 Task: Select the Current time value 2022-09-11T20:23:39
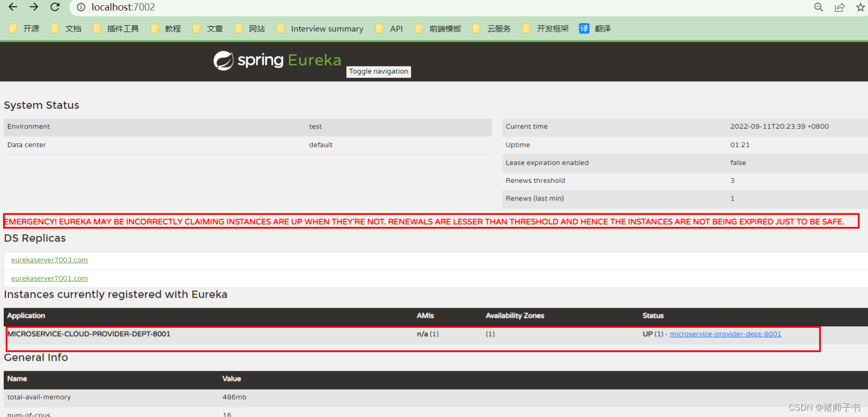(x=779, y=127)
